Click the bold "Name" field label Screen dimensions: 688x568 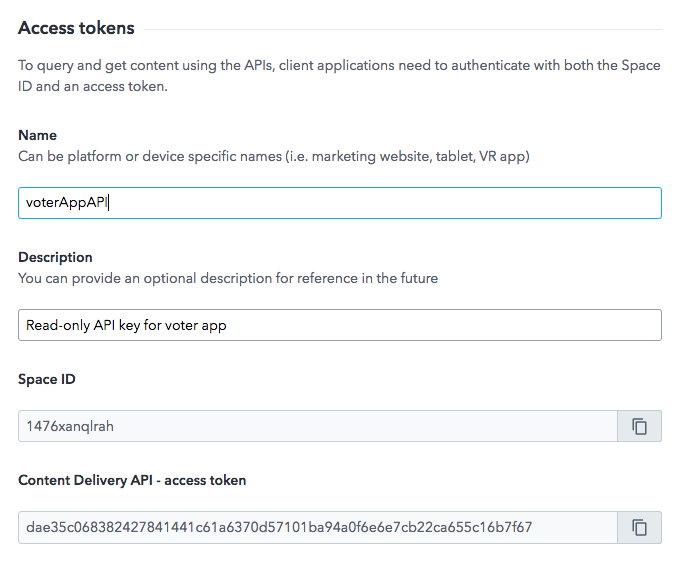tap(37, 135)
